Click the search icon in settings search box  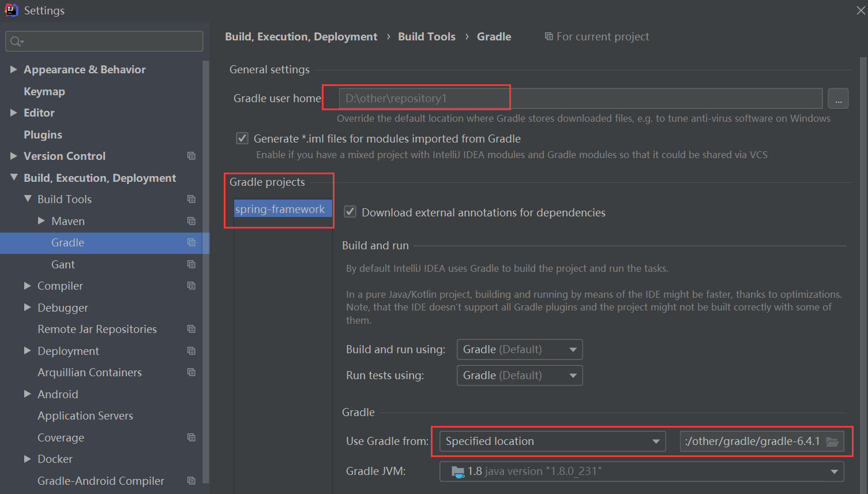tap(16, 42)
